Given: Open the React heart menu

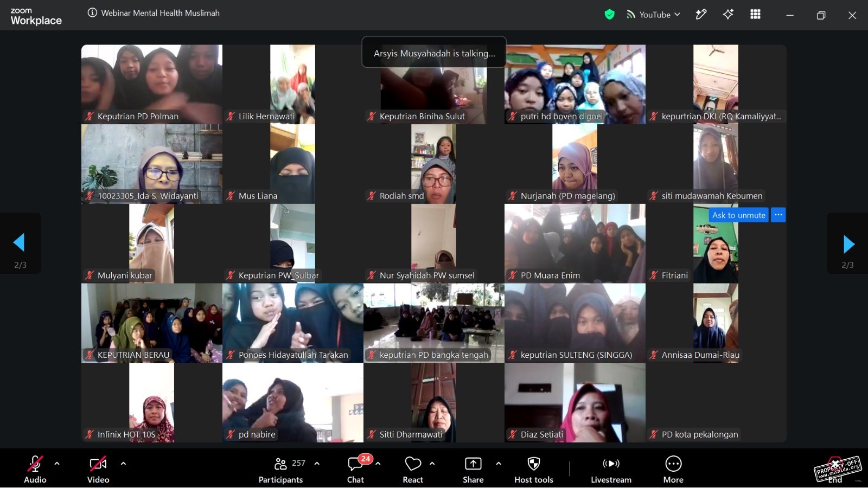Looking at the screenshot, I should click(x=413, y=469).
